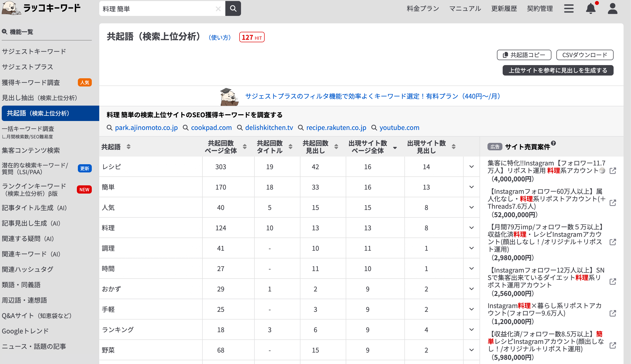Click 共起語コピー button
This screenshot has height=364, width=631.
524,55
